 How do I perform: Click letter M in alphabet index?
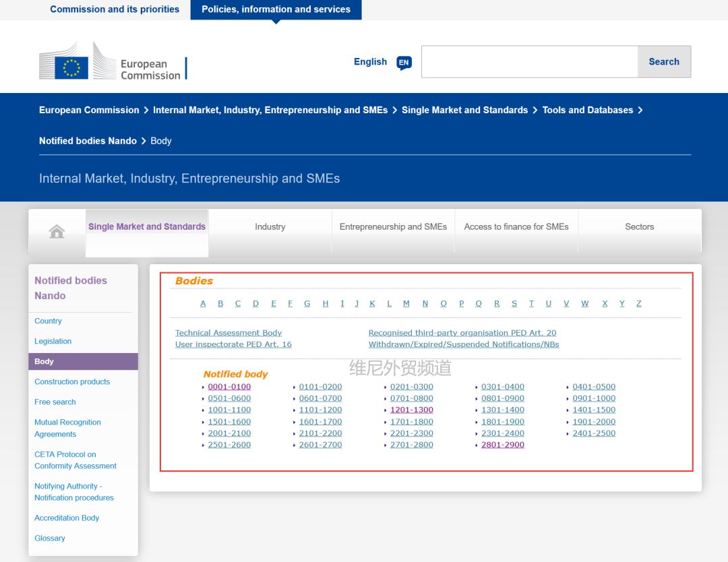(x=406, y=303)
